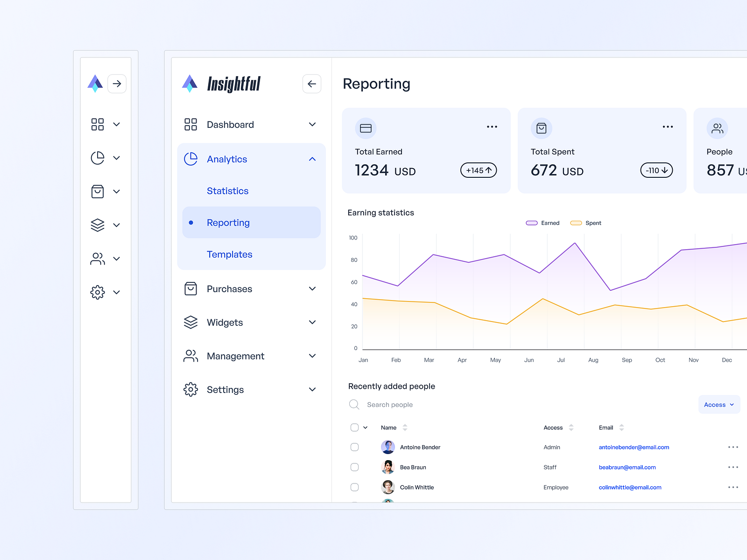This screenshot has width=747, height=560.
Task: Expand the Purchases menu in the sidebar
Action: [312, 288]
